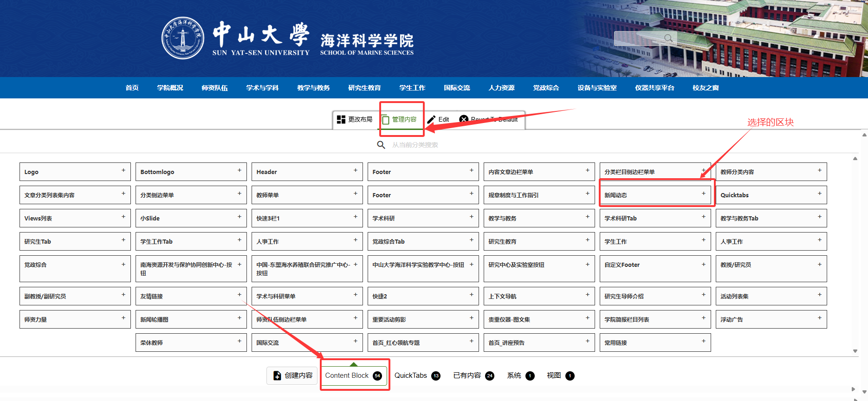The image size is (868, 401).
Task: Expand the 友情链接 block plus sign
Action: 240,295
